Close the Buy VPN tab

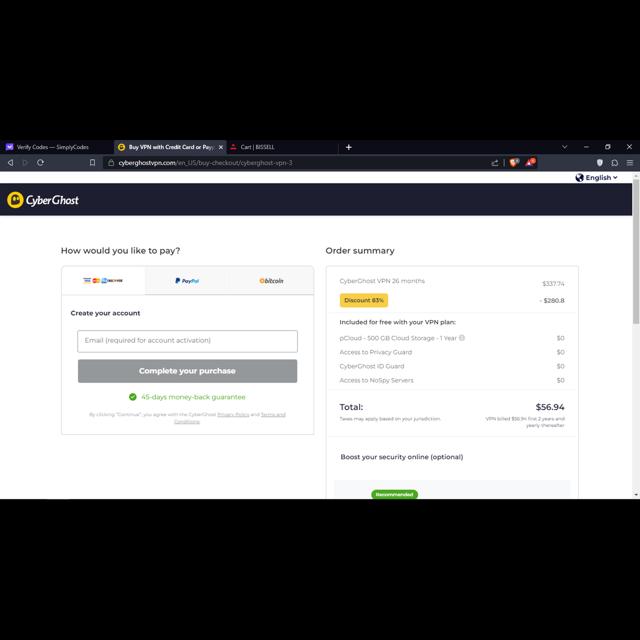[221, 147]
